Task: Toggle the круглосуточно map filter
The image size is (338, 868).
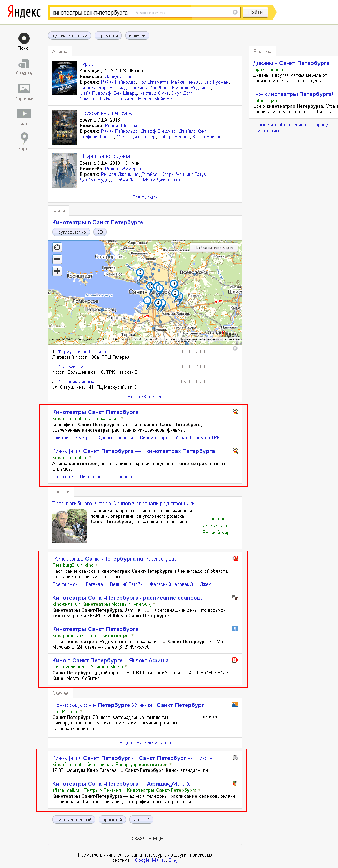Action: tap(71, 232)
